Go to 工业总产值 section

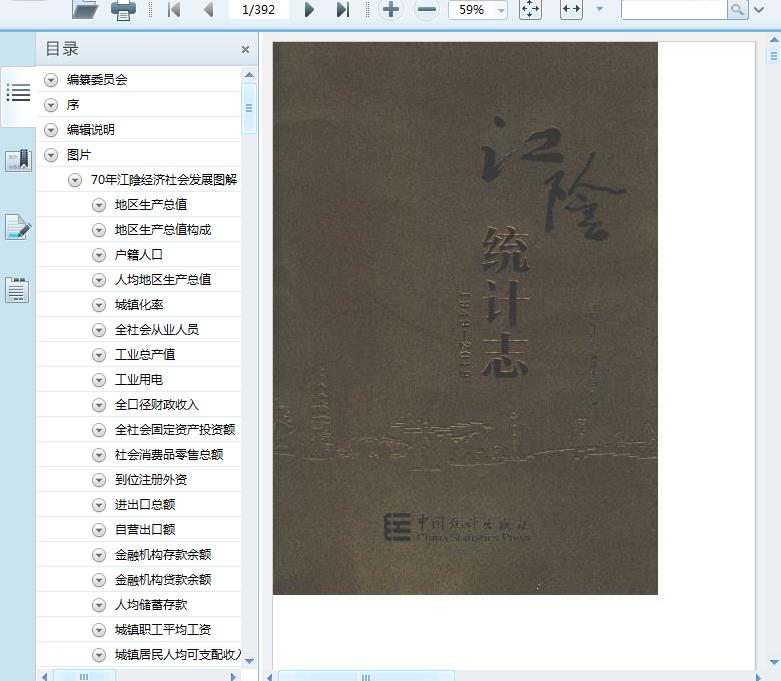(145, 355)
